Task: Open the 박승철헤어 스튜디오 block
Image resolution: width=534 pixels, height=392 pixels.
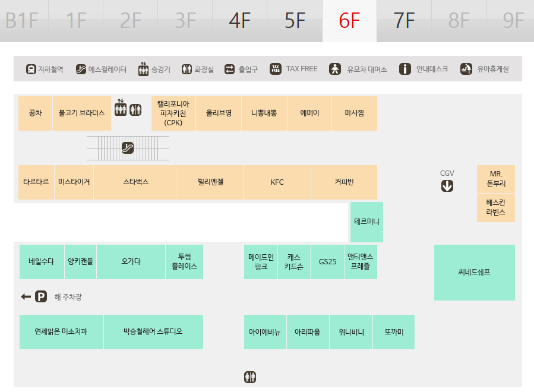Action: coord(153,332)
